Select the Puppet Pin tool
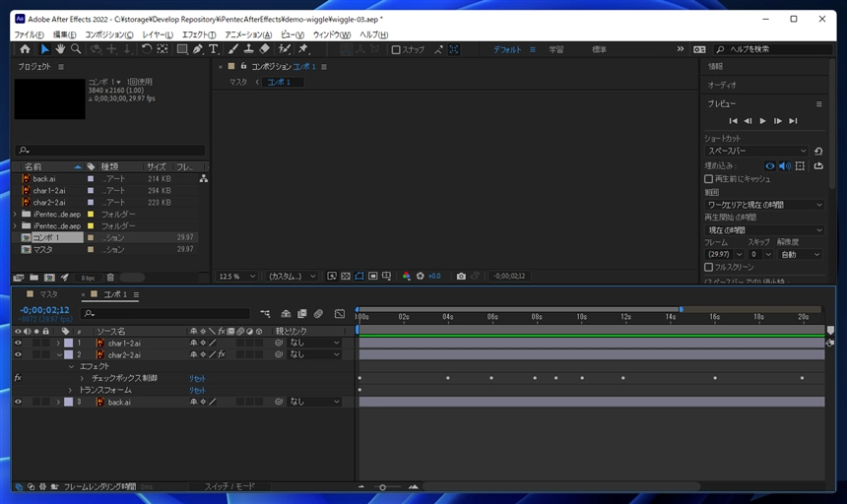The height and width of the screenshot is (504, 847). (x=303, y=49)
